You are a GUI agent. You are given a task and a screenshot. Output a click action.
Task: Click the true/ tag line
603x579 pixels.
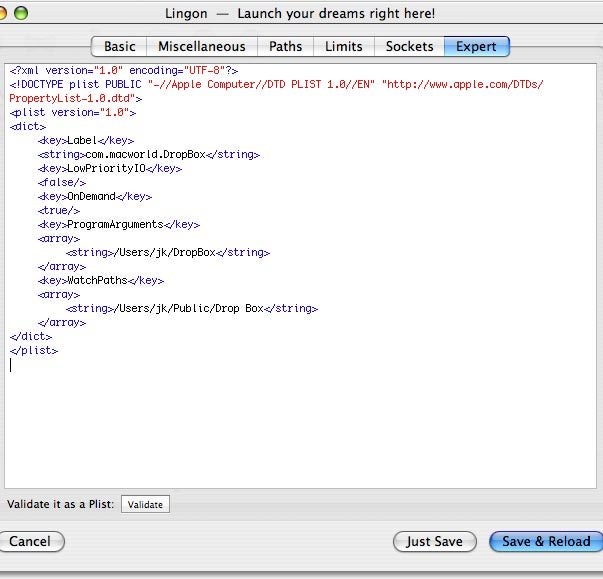coord(59,211)
